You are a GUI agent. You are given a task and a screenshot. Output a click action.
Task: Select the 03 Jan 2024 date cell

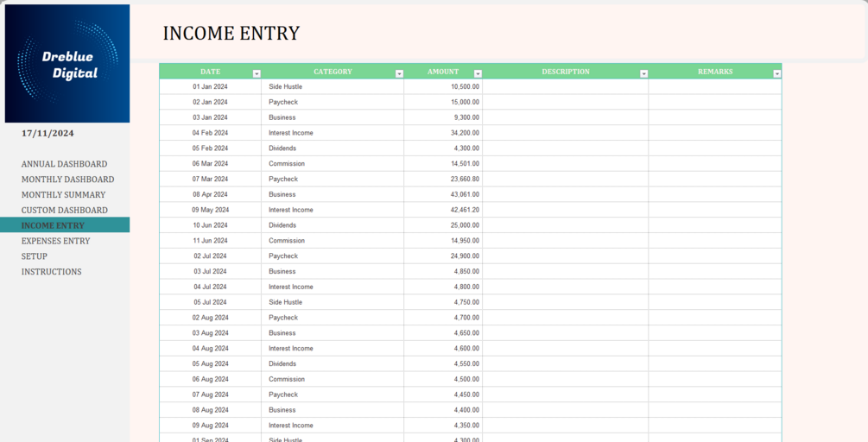pyautogui.click(x=211, y=117)
